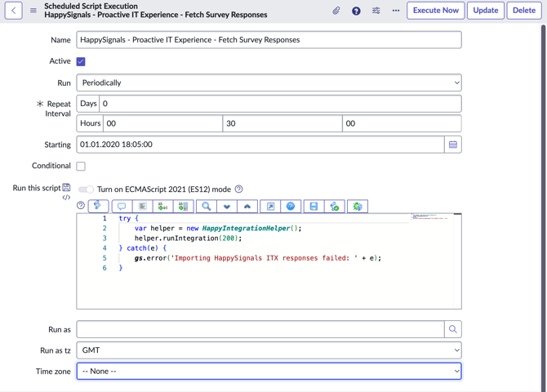Click the attachments paperclip icon
Image resolution: width=547 pixels, height=392 pixels.
coord(336,11)
